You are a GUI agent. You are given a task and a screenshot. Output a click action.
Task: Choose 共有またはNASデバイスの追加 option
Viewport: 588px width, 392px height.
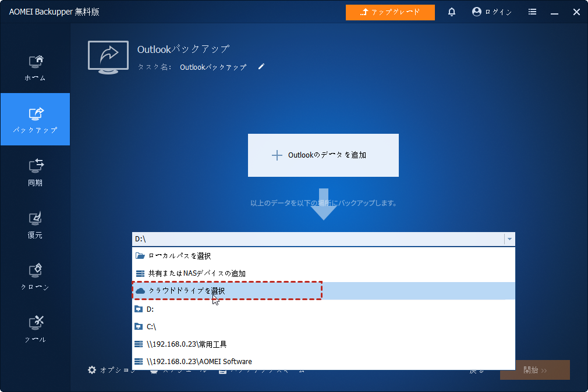coord(324,273)
